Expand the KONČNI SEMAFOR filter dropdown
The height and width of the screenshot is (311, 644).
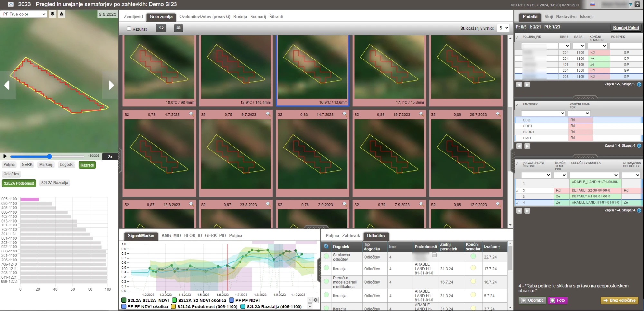point(597,46)
